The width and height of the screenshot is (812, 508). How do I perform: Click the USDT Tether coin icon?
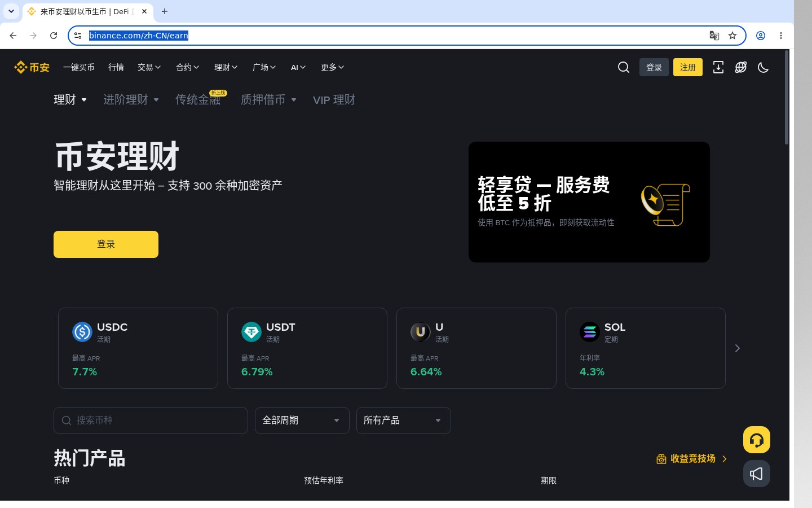click(x=251, y=332)
